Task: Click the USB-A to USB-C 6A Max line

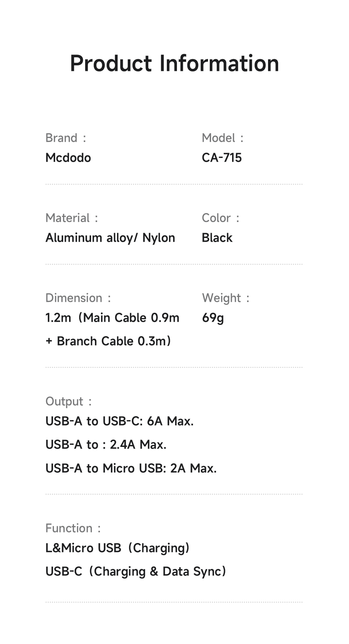Action: pos(119,421)
